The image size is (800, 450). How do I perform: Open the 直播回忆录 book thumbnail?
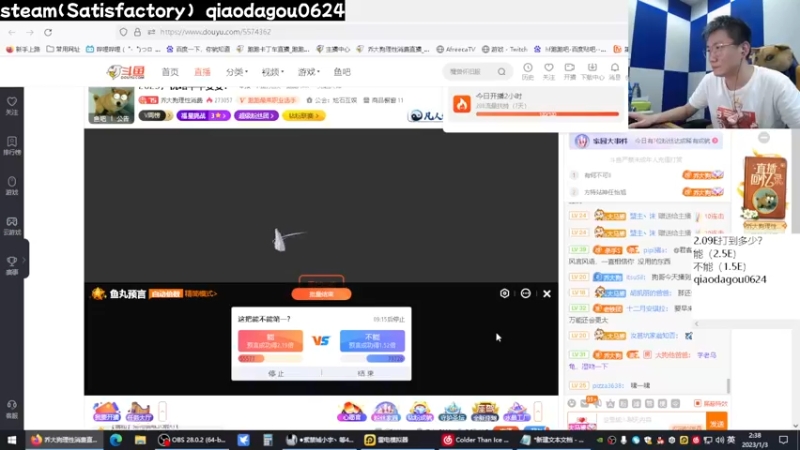(x=764, y=190)
